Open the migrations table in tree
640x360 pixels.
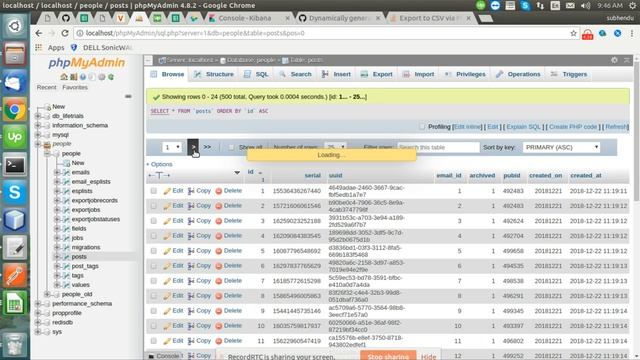pos(86,247)
